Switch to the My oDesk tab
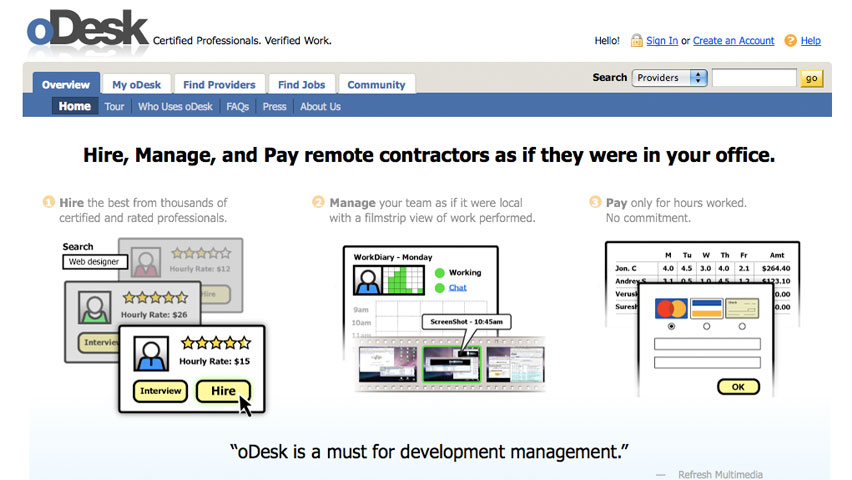This screenshot has height=480, width=852. tap(136, 84)
